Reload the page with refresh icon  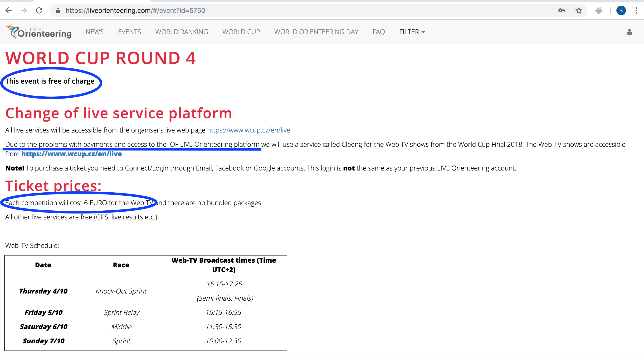coord(39,10)
